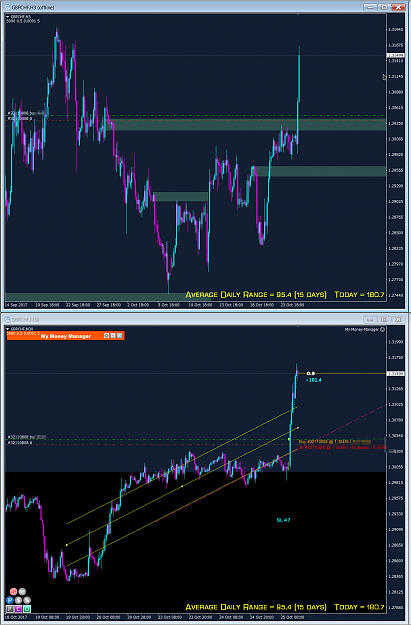Click TODAY = 180.7 text in M30 chart
Viewport: 411px width, 625px height.
tap(359, 607)
